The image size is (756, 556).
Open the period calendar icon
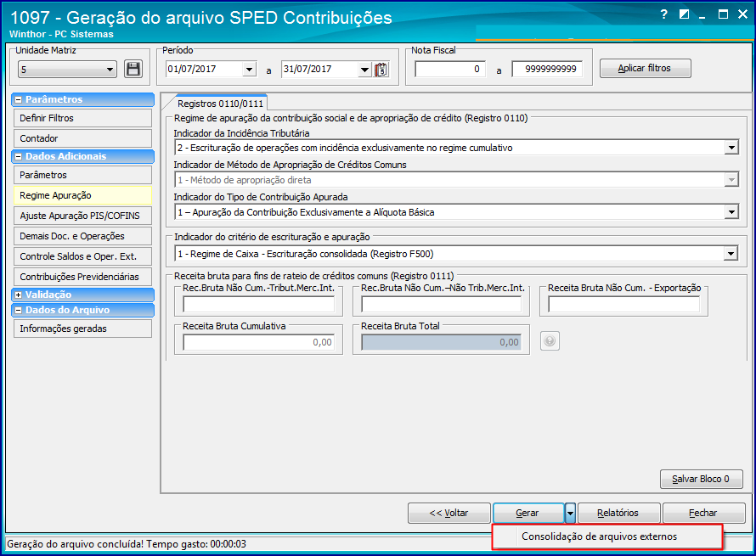(x=381, y=70)
